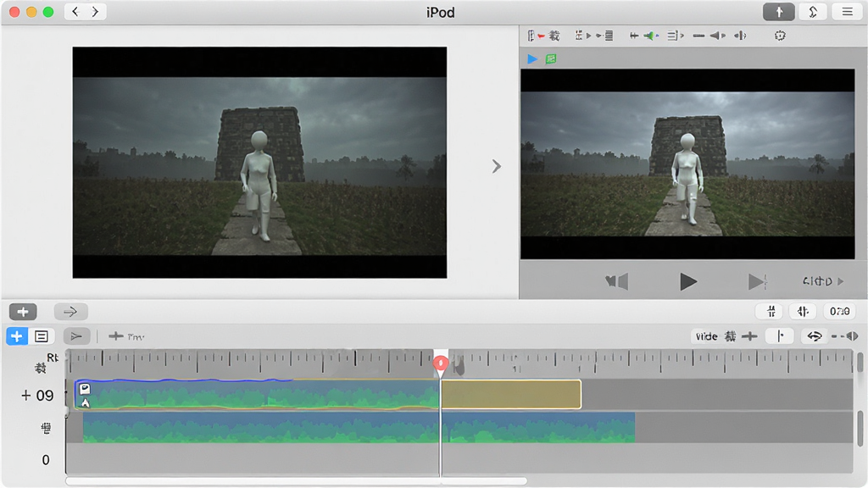Screen dimensions: 868x488
Task: Click the upper vertical scrollbar at the timeline's right
Action: click(860, 363)
